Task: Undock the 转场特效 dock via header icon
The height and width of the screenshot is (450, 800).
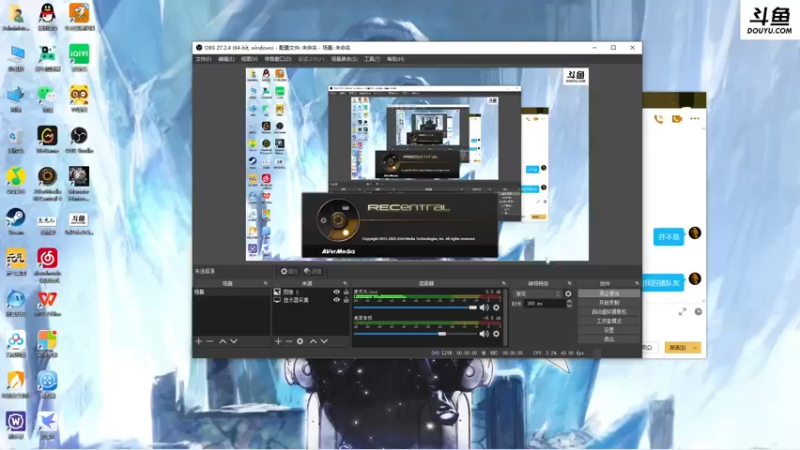Action: coord(569,283)
